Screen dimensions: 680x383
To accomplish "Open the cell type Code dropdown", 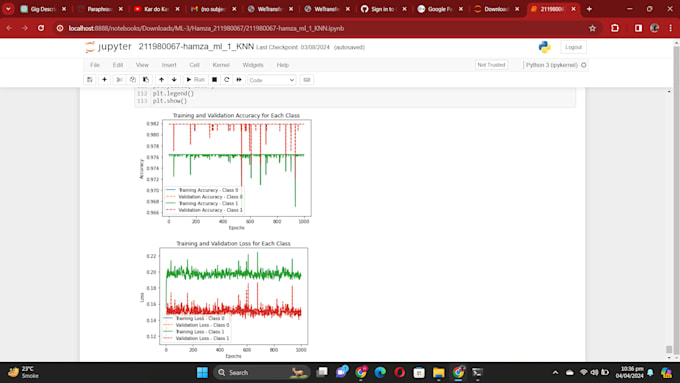I will 271,80.
